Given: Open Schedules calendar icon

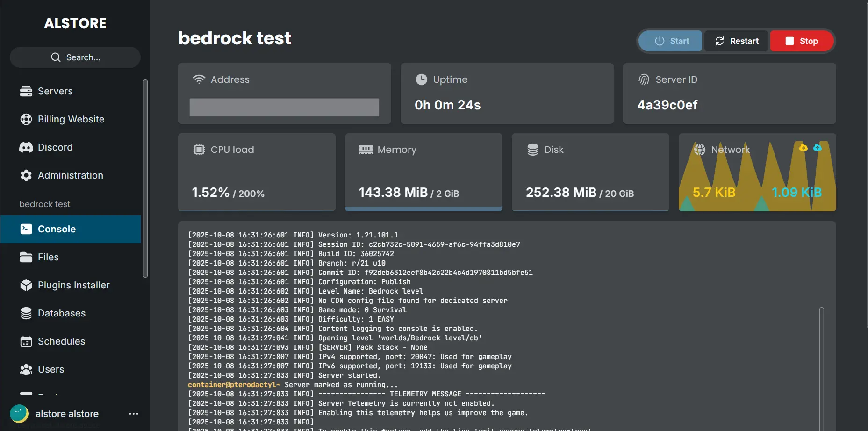Looking at the screenshot, I should point(26,341).
